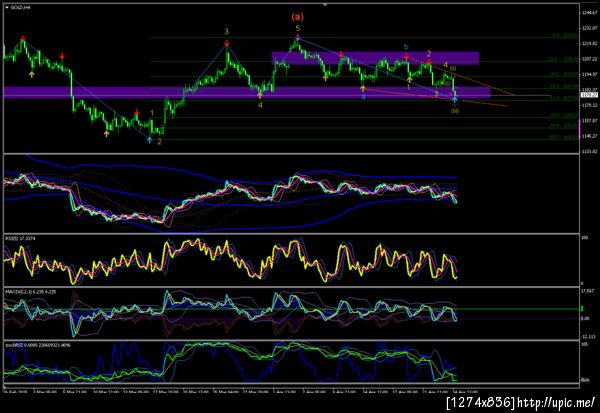The width and height of the screenshot is (600, 413).
Task: Click the 1157.87 price scale label
Action: (590, 121)
